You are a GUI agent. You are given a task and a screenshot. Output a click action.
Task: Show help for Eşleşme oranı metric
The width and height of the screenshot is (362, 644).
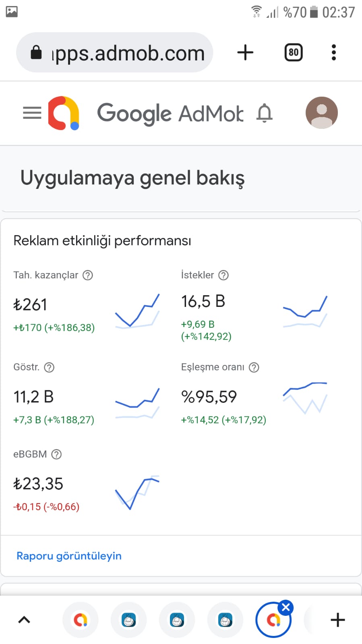click(x=254, y=367)
